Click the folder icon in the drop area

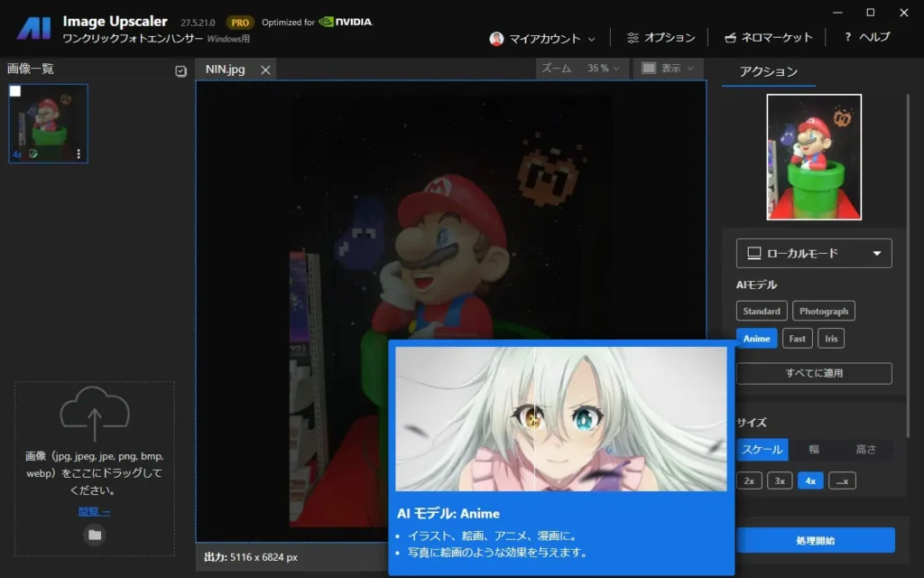pyautogui.click(x=95, y=535)
